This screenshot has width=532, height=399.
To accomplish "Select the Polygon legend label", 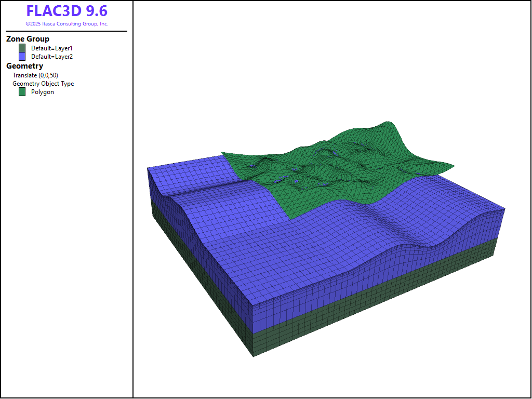I will [42, 92].
